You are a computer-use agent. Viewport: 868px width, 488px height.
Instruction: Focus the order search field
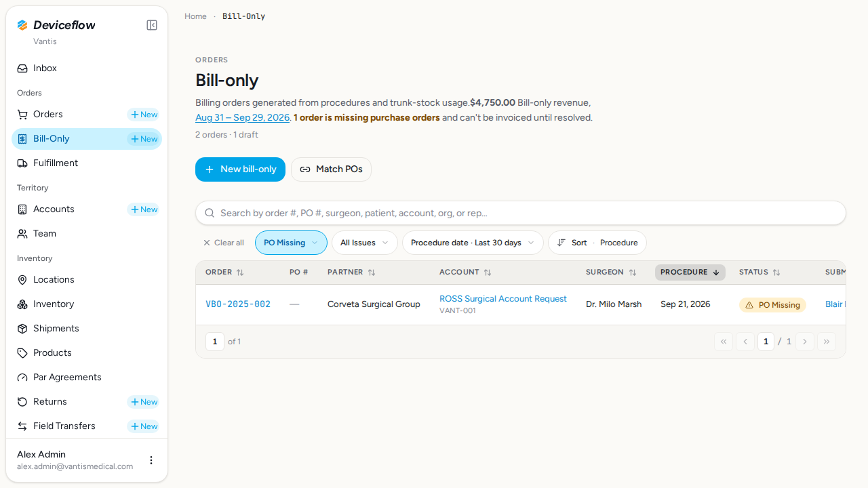(x=521, y=213)
